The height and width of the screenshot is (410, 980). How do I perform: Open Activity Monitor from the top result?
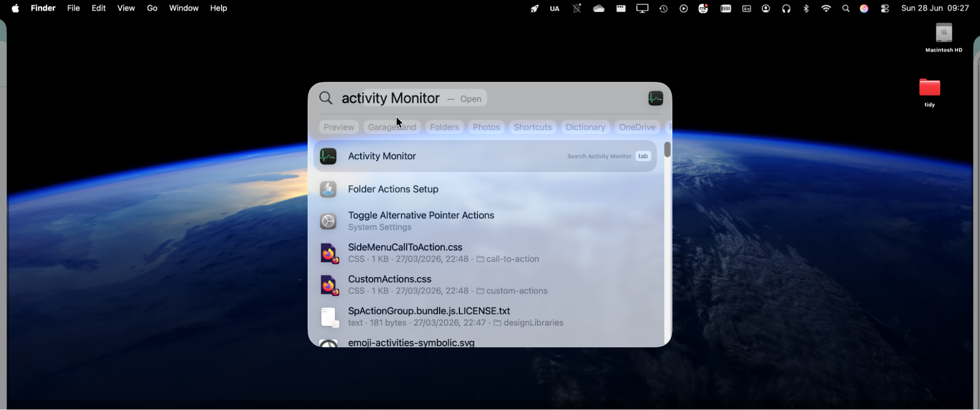485,156
